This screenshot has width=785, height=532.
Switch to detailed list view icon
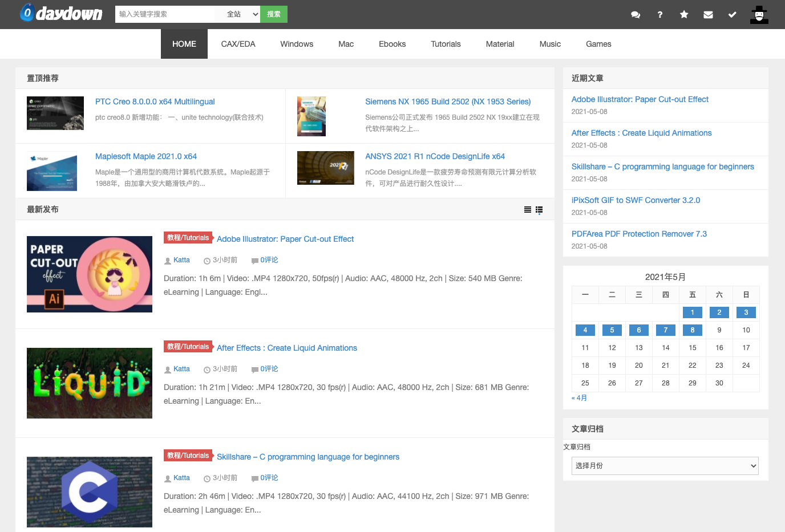pos(539,210)
